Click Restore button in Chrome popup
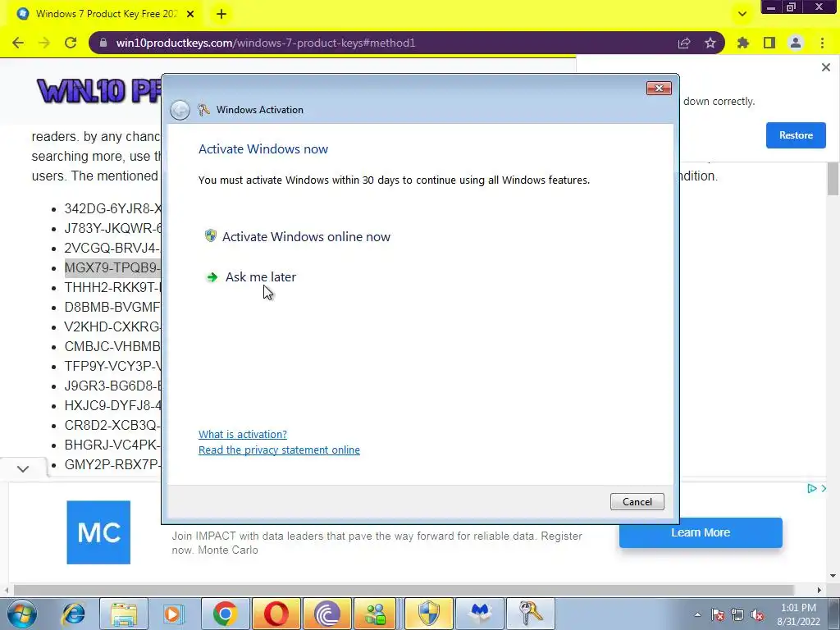The width and height of the screenshot is (840, 630). [796, 135]
